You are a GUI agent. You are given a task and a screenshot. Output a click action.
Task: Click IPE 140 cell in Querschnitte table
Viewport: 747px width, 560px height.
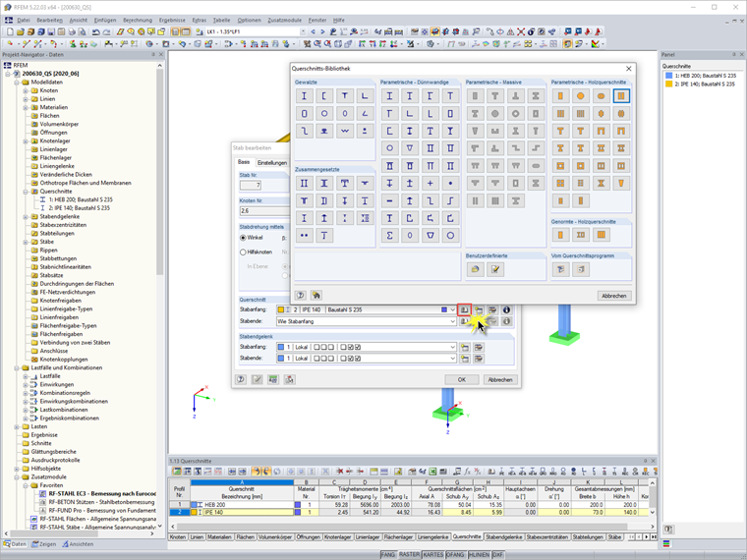click(248, 513)
